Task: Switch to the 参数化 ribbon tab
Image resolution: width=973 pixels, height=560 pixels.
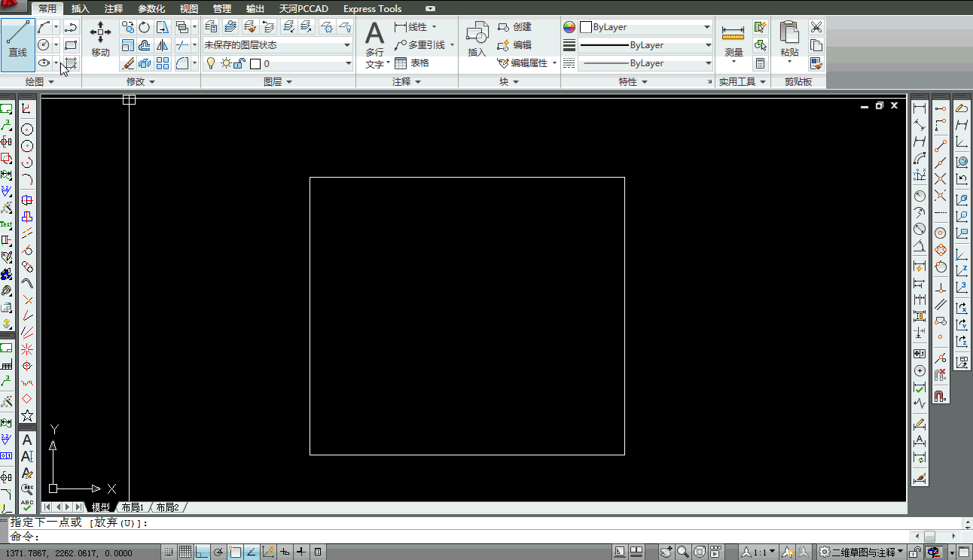Action: (x=151, y=9)
